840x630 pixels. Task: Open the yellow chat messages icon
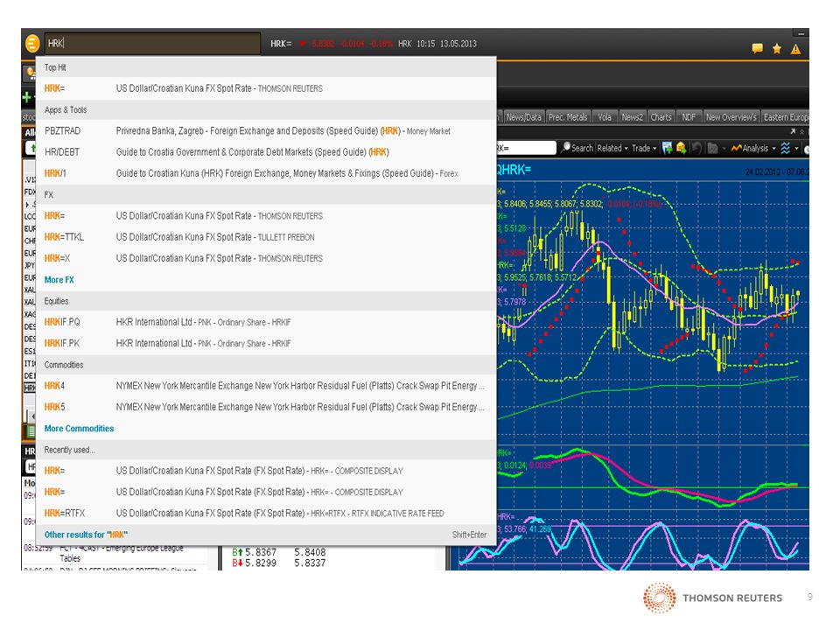click(757, 48)
